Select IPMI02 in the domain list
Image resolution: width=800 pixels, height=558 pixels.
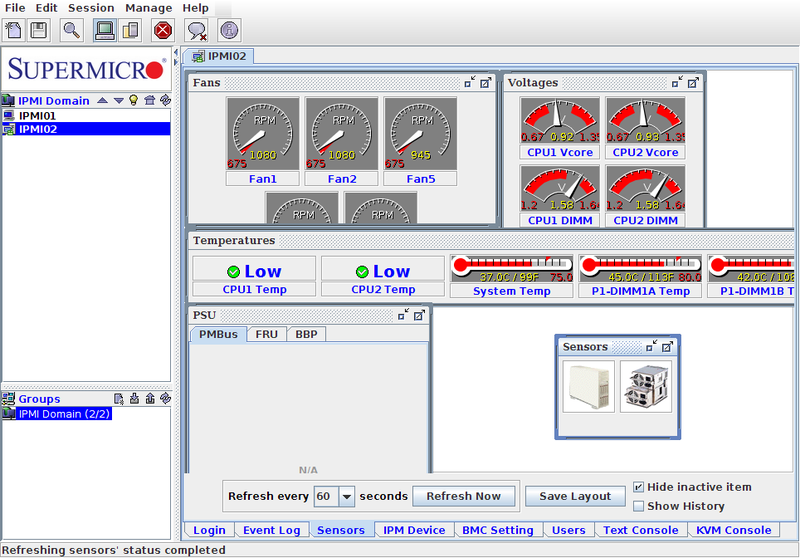[86, 129]
